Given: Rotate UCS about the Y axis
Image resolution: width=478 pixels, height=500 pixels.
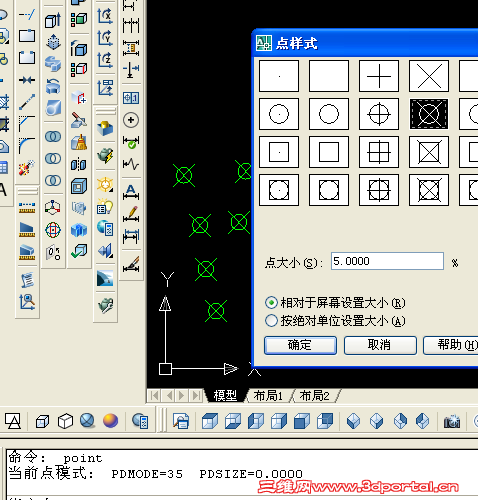Looking at the screenshot, I should click(x=105, y=38).
